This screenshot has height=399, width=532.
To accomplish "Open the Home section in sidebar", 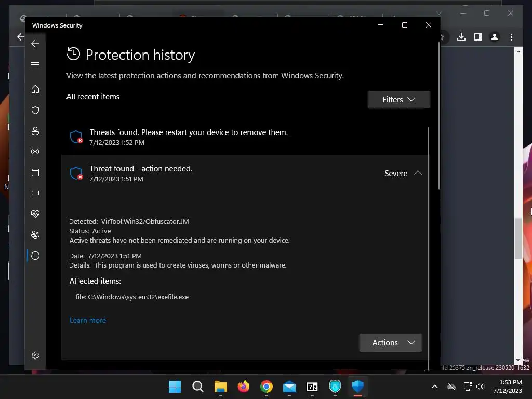I will pyautogui.click(x=35, y=89).
